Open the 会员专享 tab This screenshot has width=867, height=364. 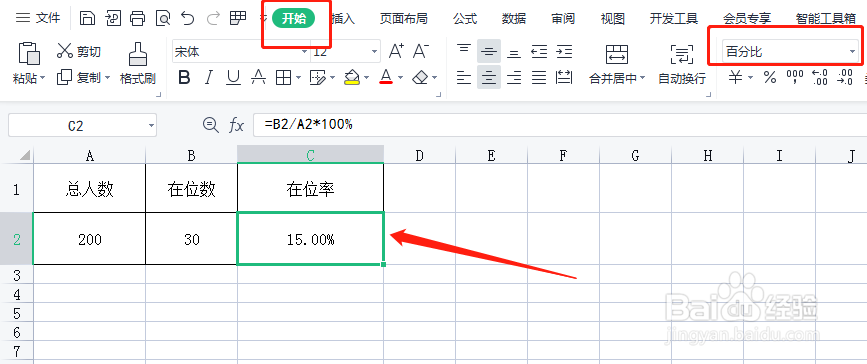[x=746, y=19]
